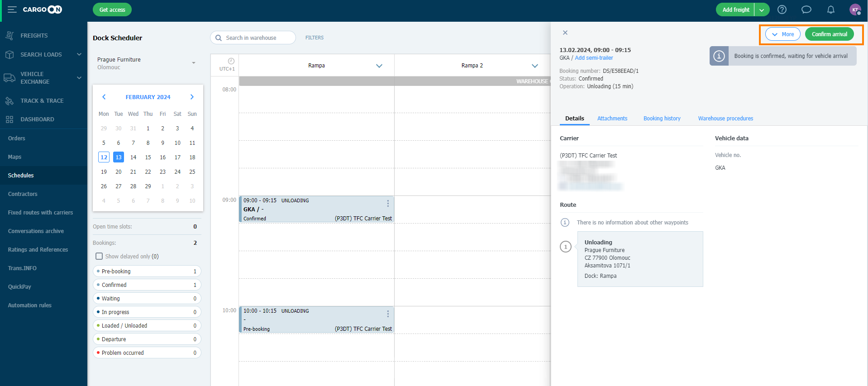Expand the More actions dropdown
868x386 pixels.
pyautogui.click(x=782, y=34)
